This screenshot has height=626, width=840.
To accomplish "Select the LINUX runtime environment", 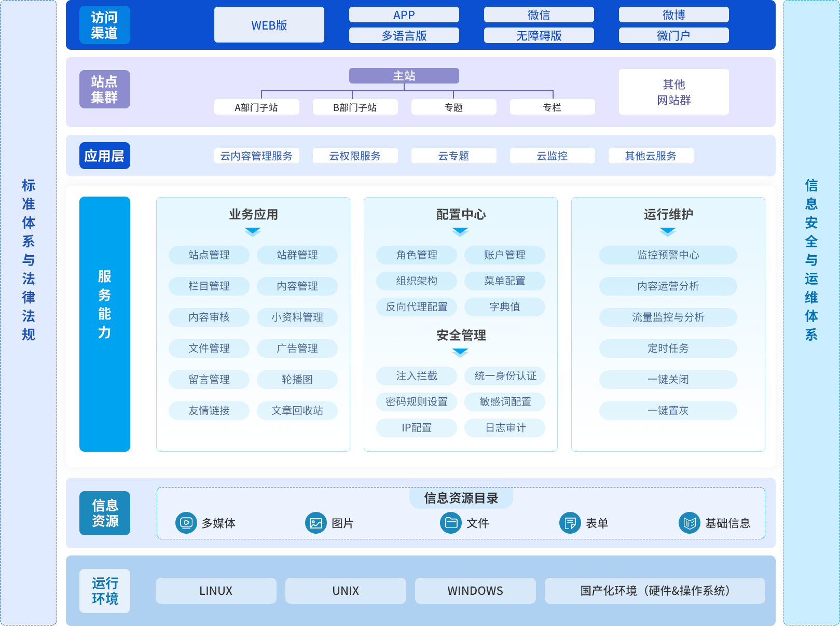I will pyautogui.click(x=216, y=591).
